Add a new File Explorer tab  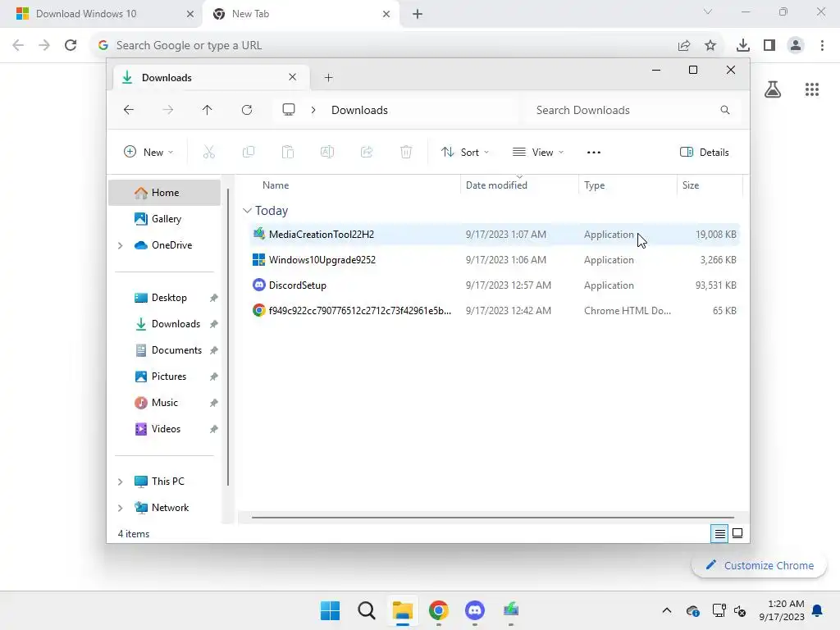[x=328, y=78]
